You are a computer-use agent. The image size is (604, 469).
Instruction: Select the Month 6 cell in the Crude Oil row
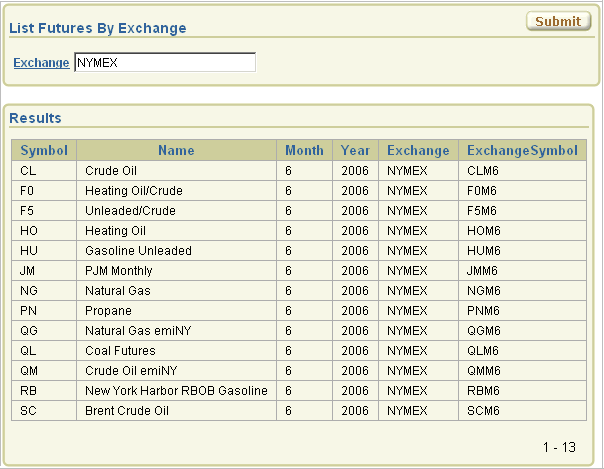pyautogui.click(x=304, y=171)
